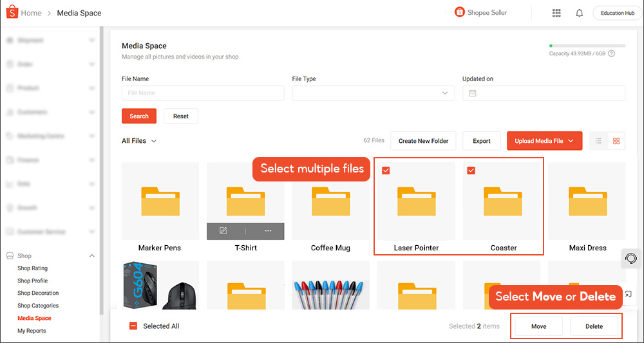
Task: Go to Shop Profile
Action: (32, 281)
